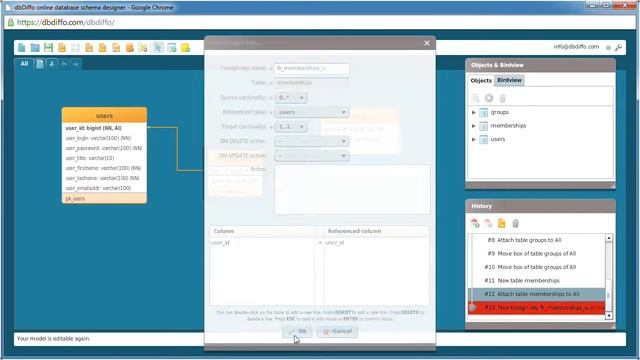The width and height of the screenshot is (640, 360).
Task: Click the table icon next to memberships
Action: (x=484, y=126)
